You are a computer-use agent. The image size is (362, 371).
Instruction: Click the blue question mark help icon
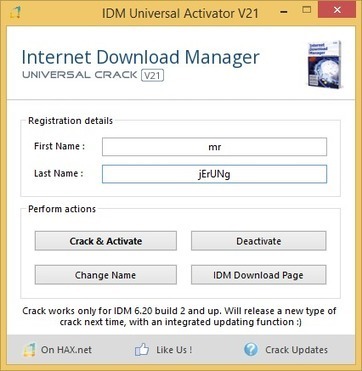(251, 350)
